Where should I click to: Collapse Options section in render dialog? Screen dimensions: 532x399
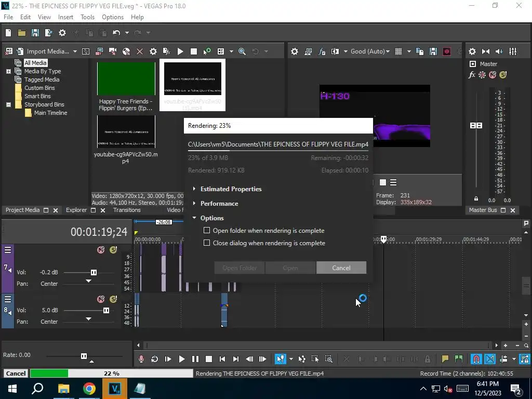(x=194, y=218)
